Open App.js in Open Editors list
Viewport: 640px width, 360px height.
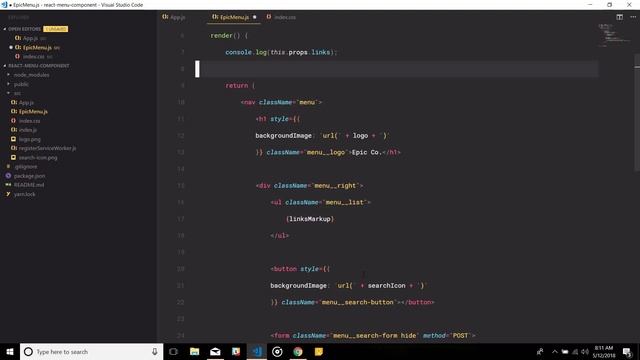(x=30, y=38)
